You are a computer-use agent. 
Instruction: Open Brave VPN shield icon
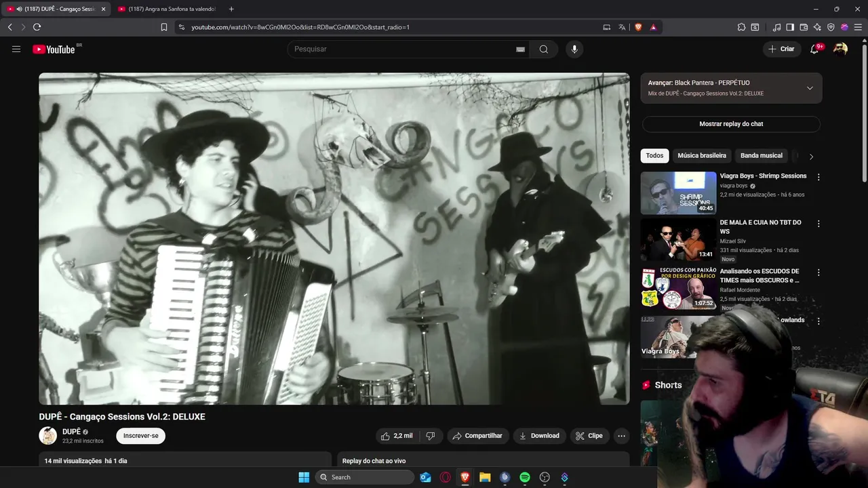tap(831, 27)
